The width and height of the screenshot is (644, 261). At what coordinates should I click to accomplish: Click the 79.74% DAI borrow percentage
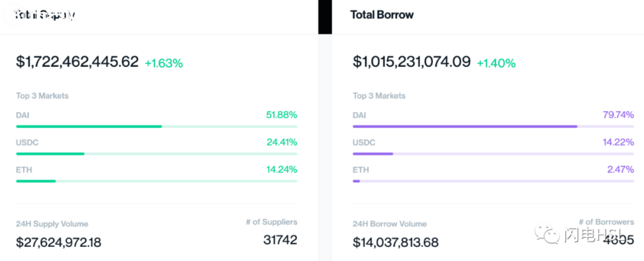click(x=618, y=115)
